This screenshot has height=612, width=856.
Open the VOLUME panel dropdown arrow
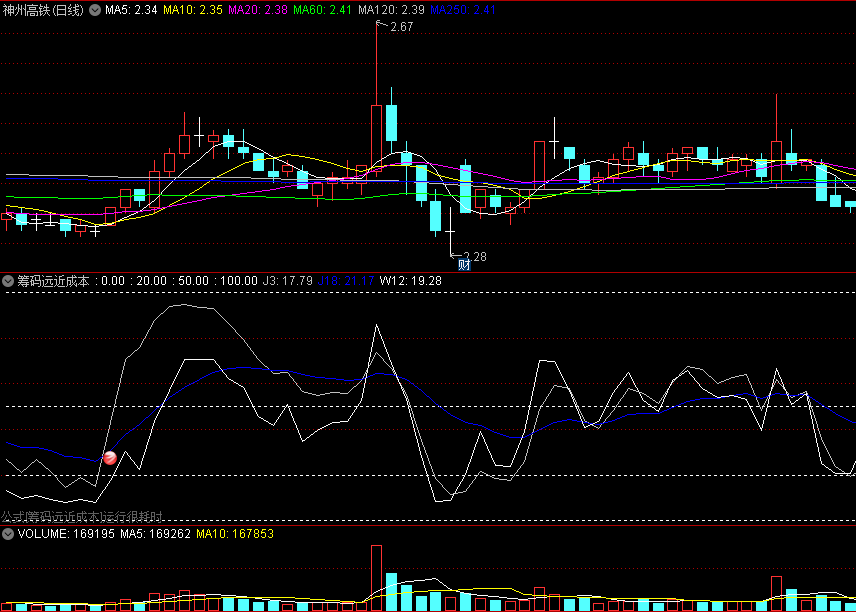8,534
